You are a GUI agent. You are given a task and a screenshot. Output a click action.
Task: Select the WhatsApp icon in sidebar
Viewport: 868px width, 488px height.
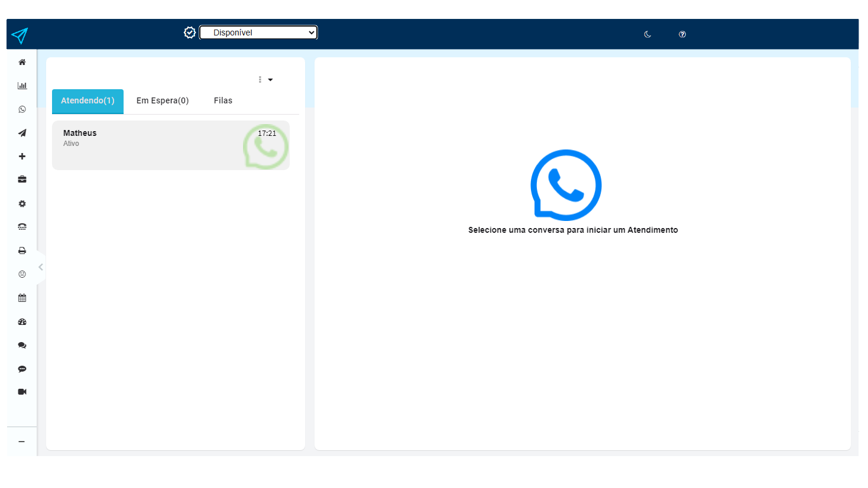22,109
